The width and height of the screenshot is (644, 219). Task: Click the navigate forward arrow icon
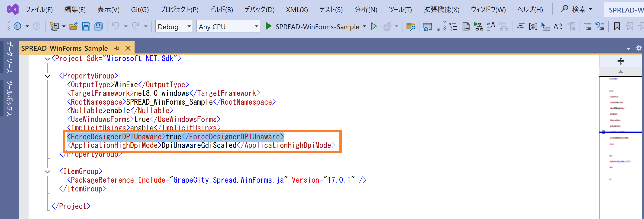pyautogui.click(x=36, y=26)
